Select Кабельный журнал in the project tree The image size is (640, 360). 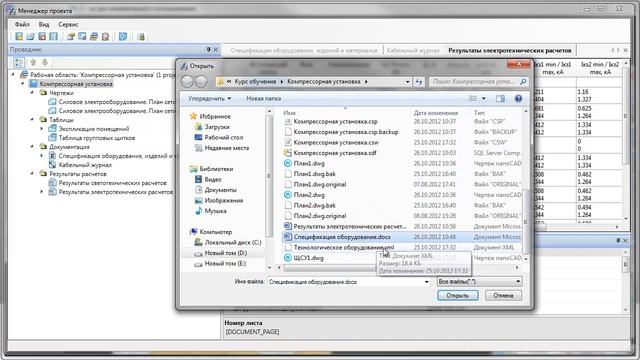(x=85, y=165)
